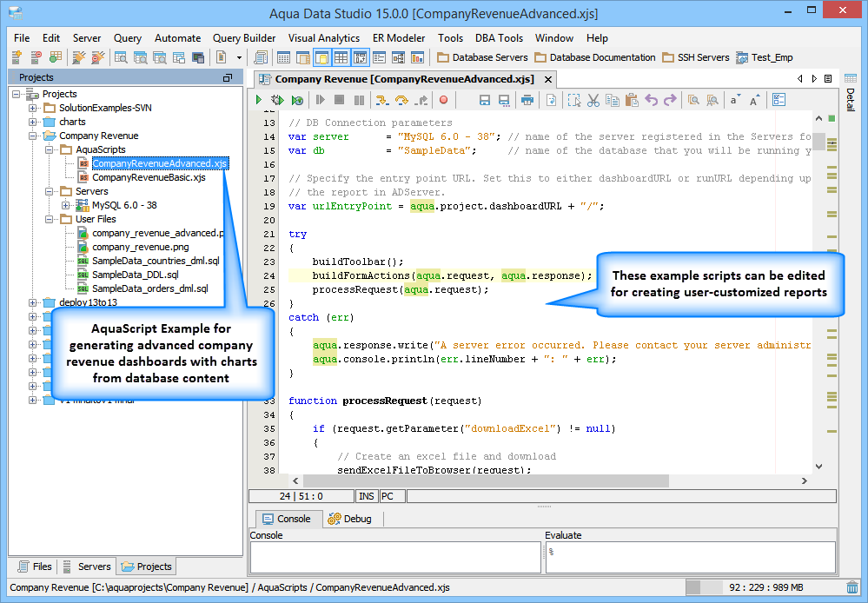Open CompanyRevenueBasic.xjs in the tree
Screen dimensions: 868x603
[149, 177]
